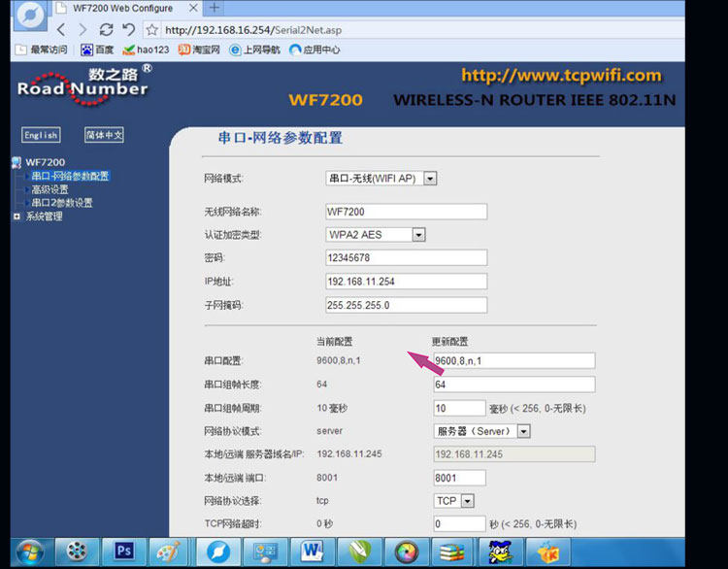Open the green leaf app on taskbar

tap(359, 552)
